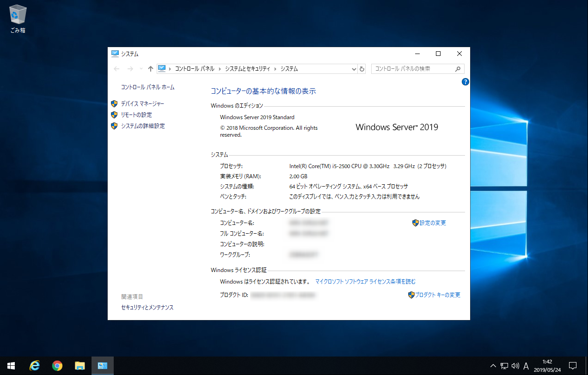Click the volume speaker tray icon

[515, 366]
